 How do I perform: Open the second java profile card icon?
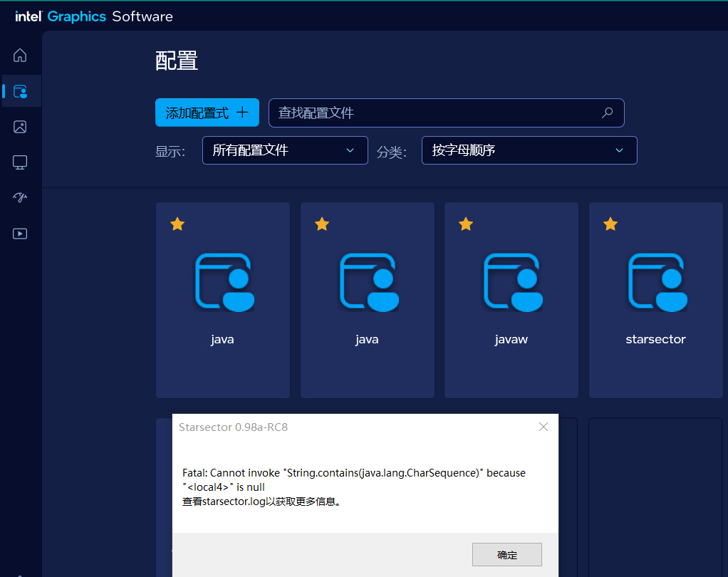pos(369,282)
